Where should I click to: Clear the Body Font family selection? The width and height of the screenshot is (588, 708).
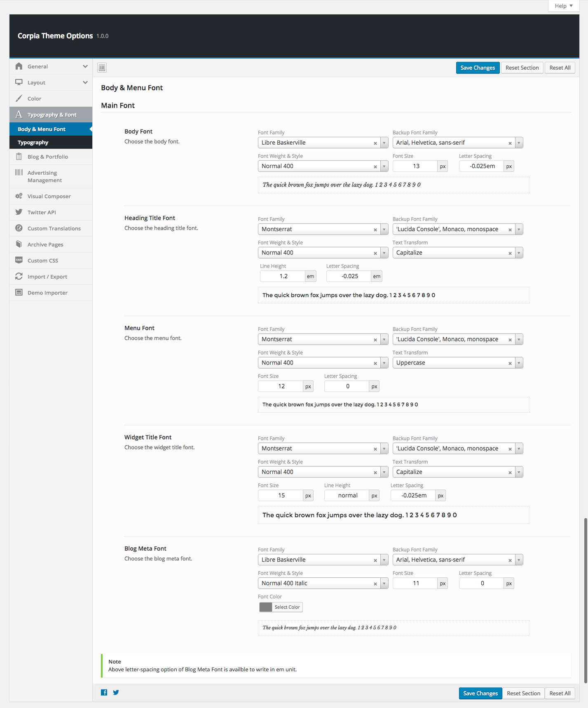(x=375, y=143)
